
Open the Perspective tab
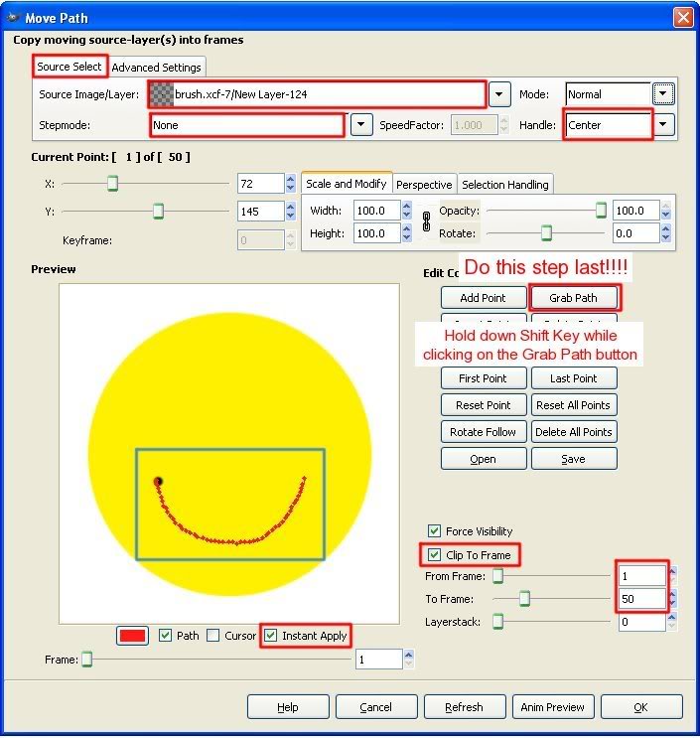[x=424, y=185]
